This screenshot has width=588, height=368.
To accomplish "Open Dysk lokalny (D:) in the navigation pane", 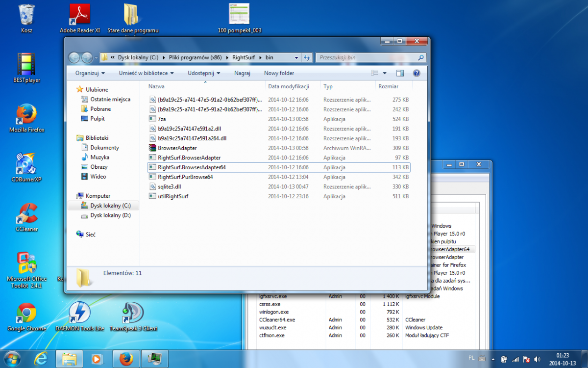I will point(105,215).
